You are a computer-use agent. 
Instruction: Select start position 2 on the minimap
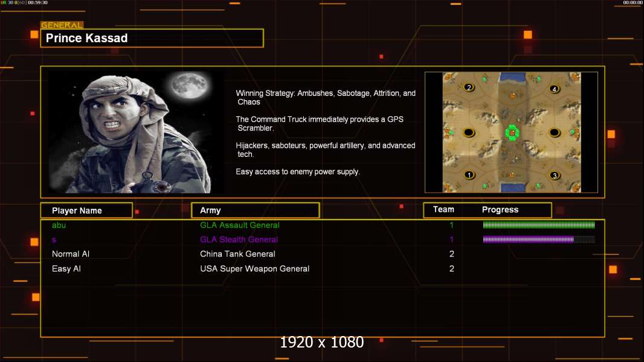click(x=469, y=87)
